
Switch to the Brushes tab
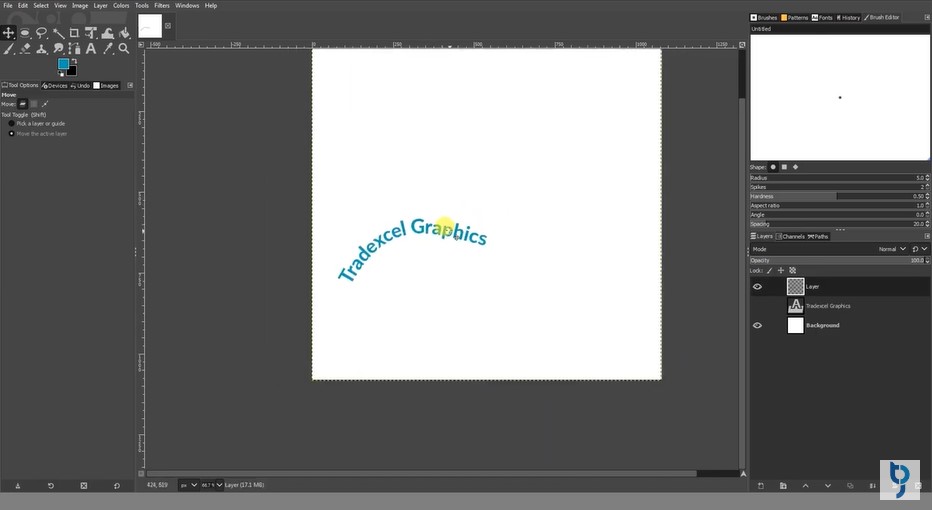(764, 17)
